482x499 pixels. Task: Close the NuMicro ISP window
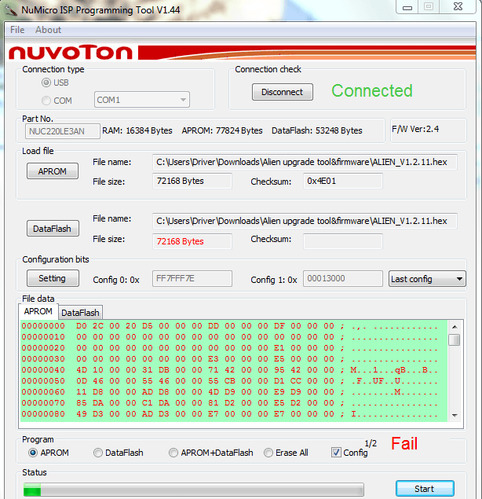pos(458,7)
